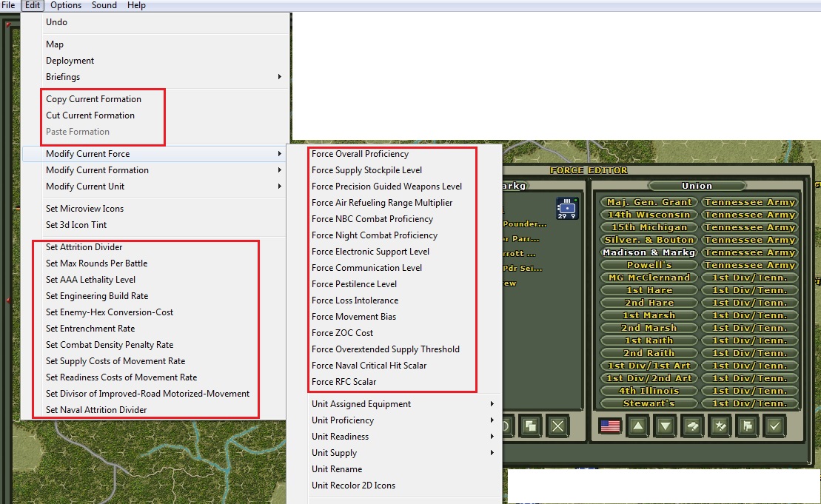
Task: Select the Madison & Markg unit button
Action: (649, 252)
